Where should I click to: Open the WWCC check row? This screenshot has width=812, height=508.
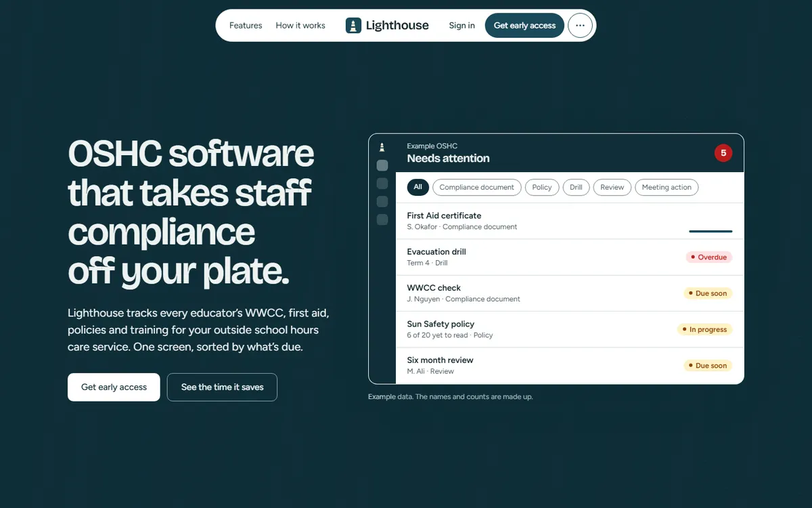point(570,293)
